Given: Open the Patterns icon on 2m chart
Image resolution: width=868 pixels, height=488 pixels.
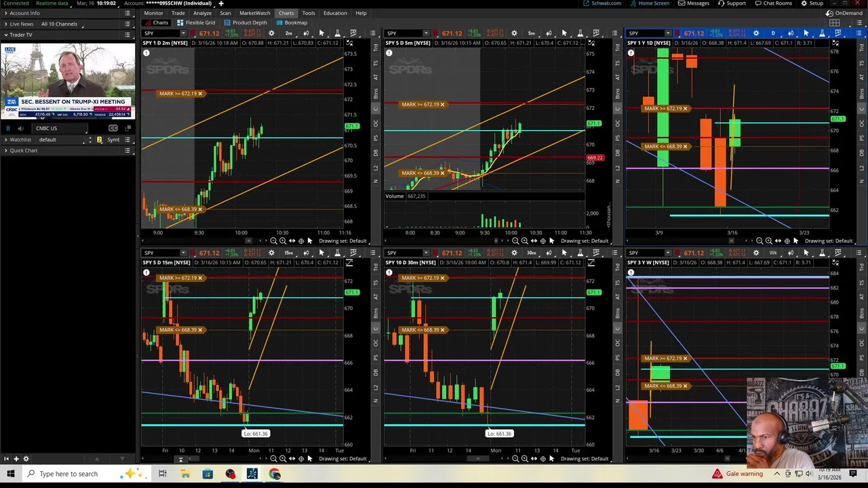Looking at the screenshot, I should click(x=353, y=33).
